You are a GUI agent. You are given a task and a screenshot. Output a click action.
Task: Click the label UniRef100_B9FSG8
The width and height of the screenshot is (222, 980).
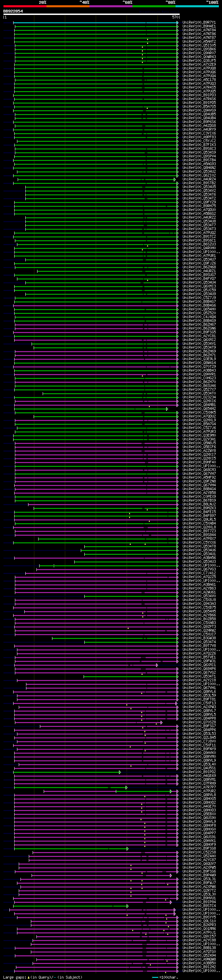199,848
